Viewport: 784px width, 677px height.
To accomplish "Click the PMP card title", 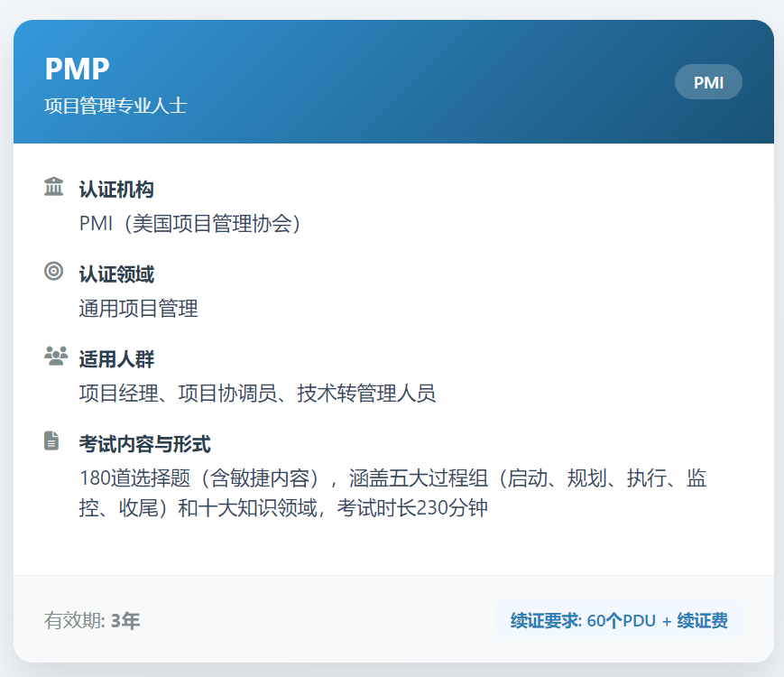I will point(77,69).
